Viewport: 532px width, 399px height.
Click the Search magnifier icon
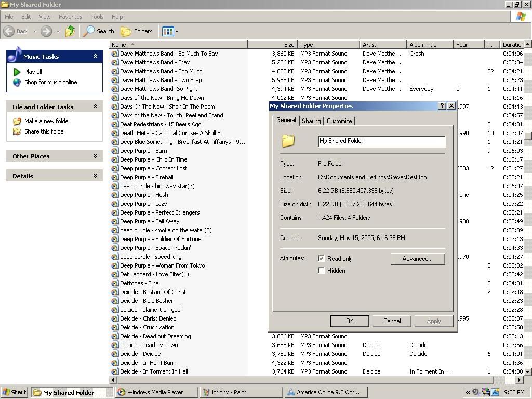[x=89, y=31]
